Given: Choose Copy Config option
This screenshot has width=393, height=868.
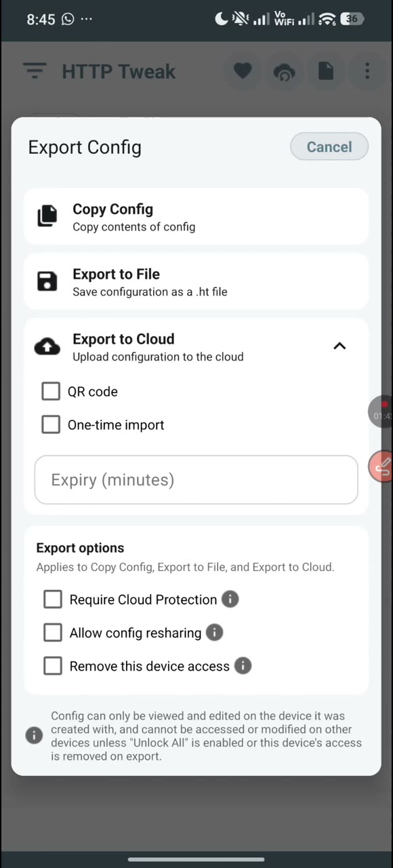Looking at the screenshot, I should pyautogui.click(x=196, y=216).
